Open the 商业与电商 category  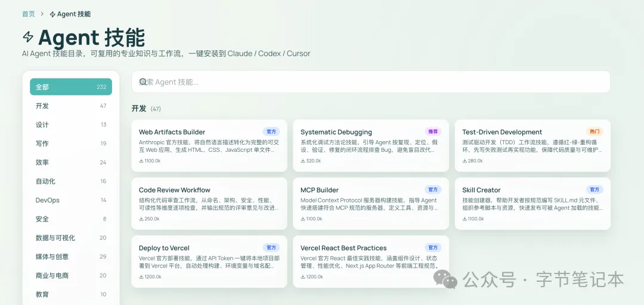[70, 275]
